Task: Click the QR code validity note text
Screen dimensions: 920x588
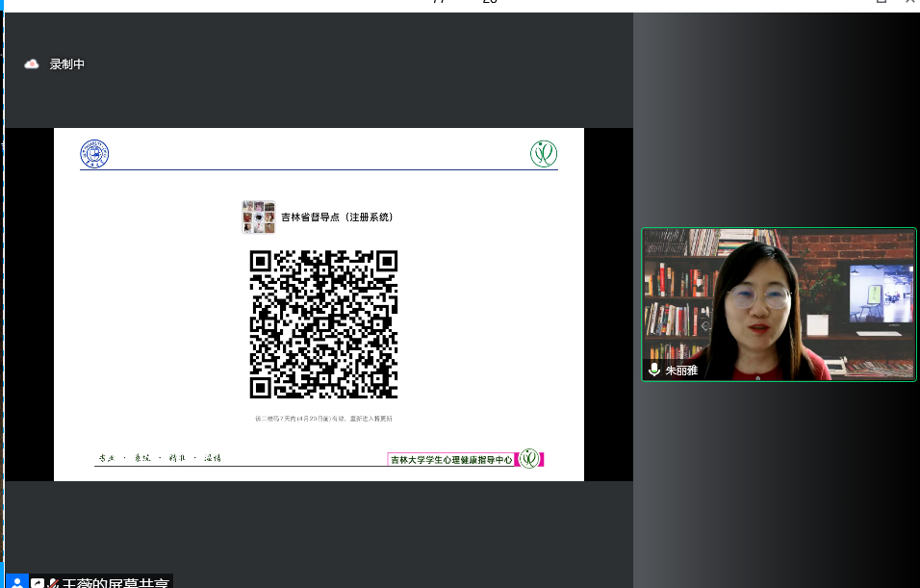Action: pyautogui.click(x=323, y=419)
